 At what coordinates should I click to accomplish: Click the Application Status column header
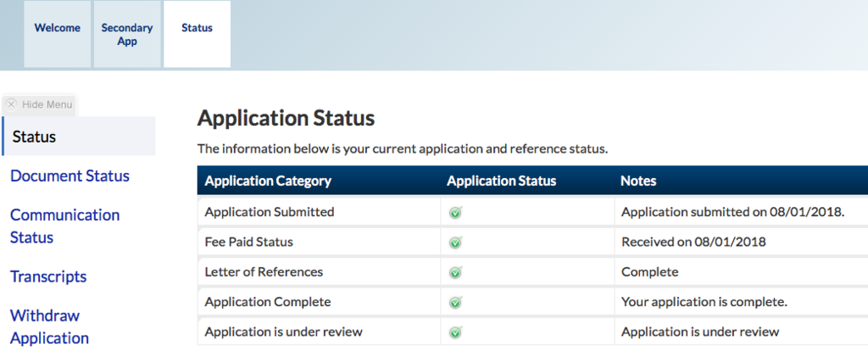pos(502,181)
